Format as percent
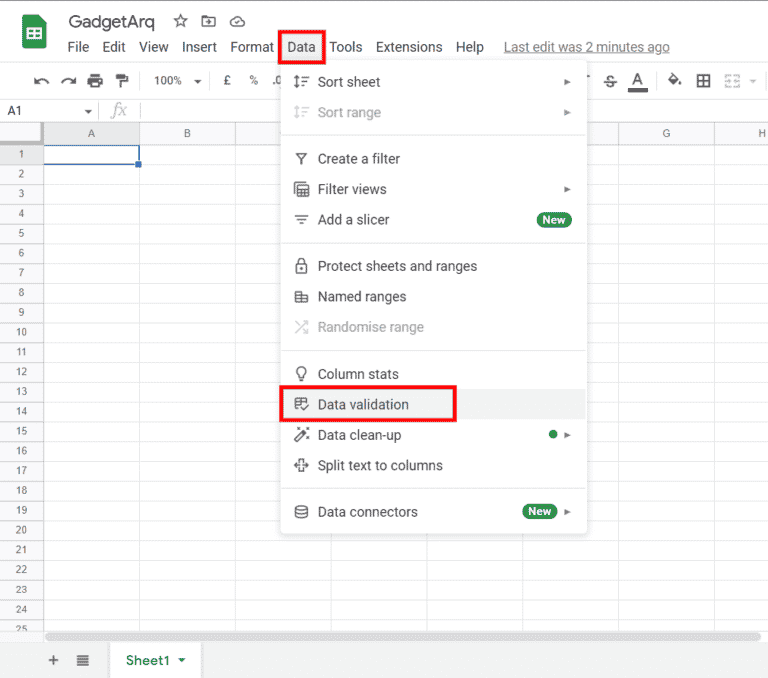The width and height of the screenshot is (768, 678). pyautogui.click(x=253, y=80)
